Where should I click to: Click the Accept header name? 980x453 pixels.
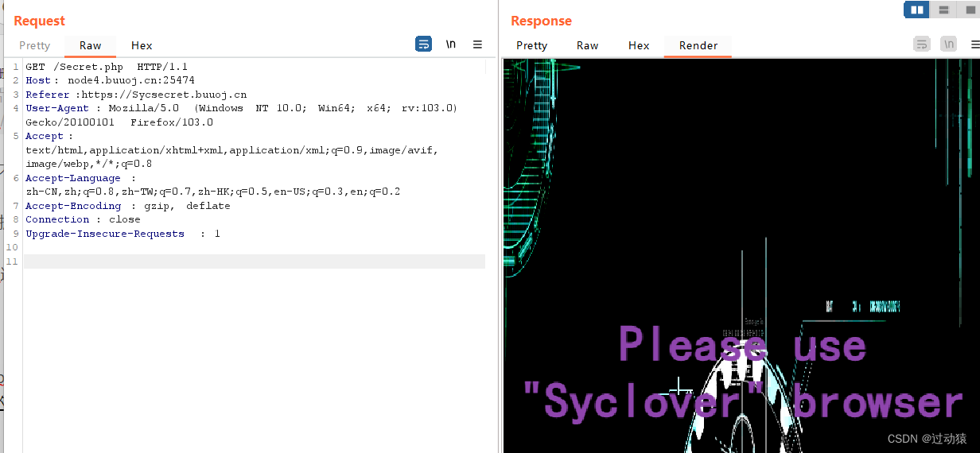[44, 136]
